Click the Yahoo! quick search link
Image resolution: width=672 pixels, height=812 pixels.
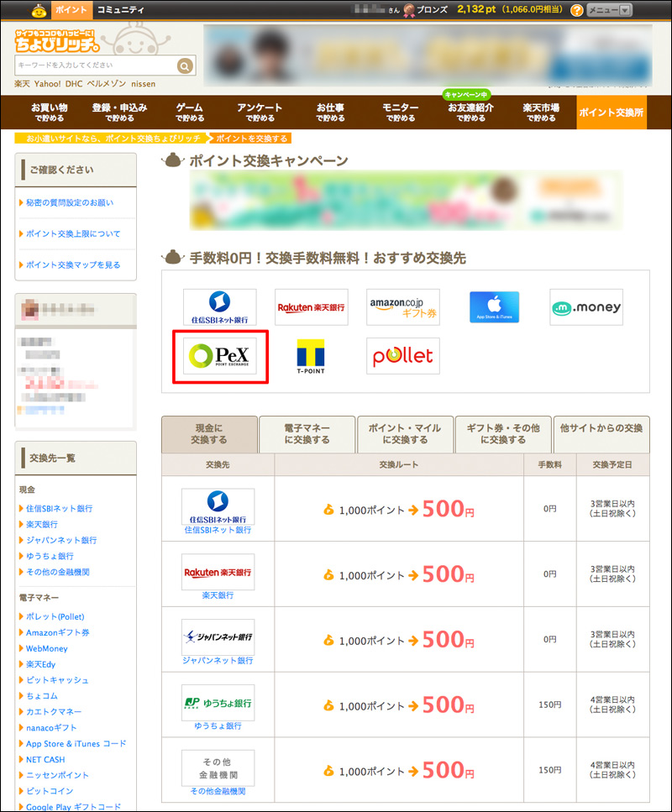(x=48, y=84)
